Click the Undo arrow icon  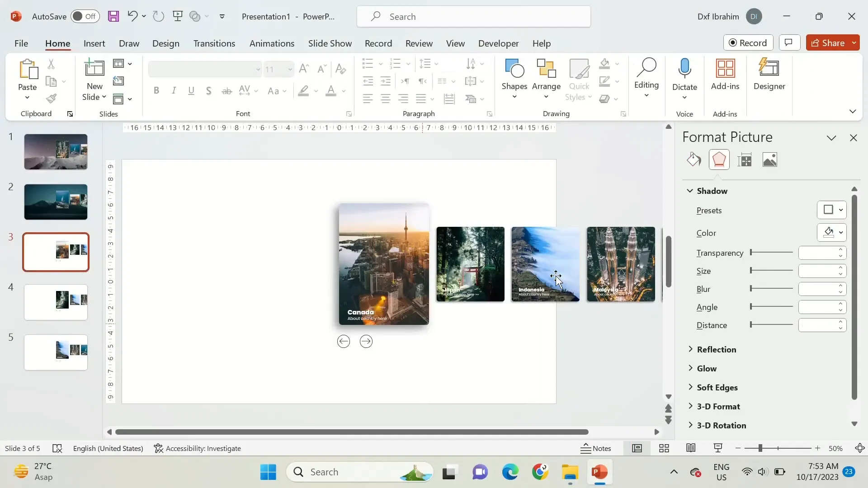pyautogui.click(x=132, y=16)
